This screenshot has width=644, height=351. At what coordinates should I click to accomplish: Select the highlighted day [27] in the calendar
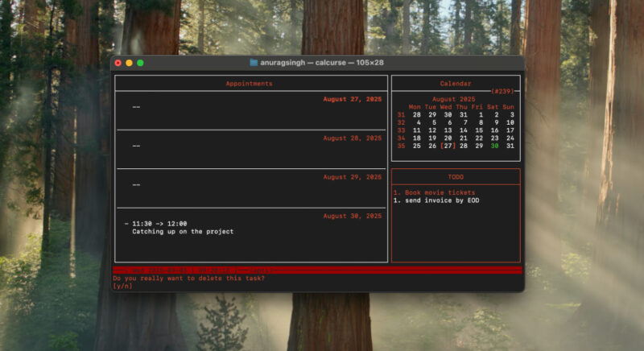(448, 146)
